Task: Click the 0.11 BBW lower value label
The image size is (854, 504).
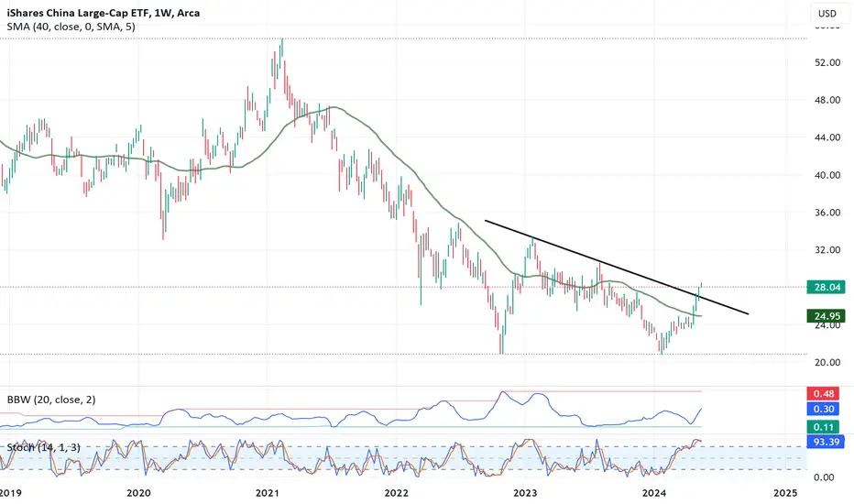Action: 824,427
